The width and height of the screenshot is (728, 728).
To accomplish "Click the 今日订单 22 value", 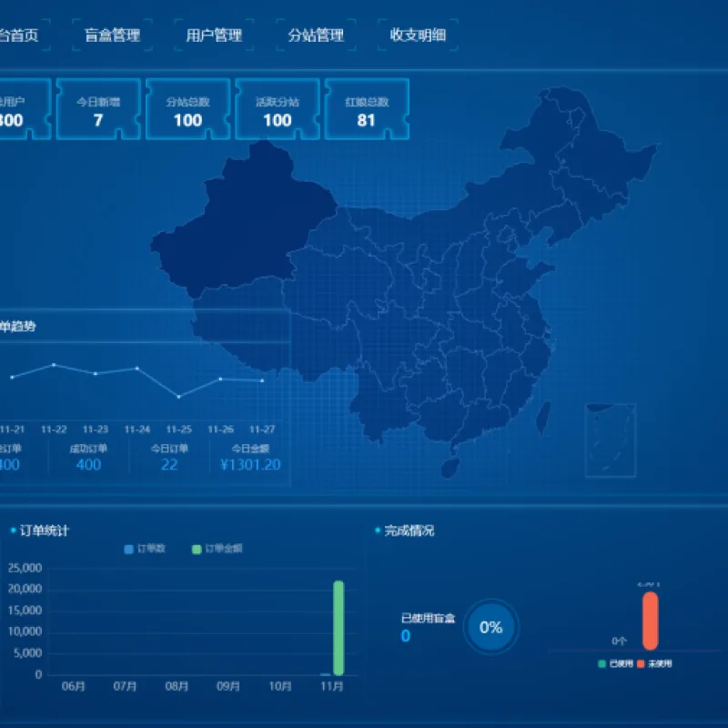I will pyautogui.click(x=169, y=465).
